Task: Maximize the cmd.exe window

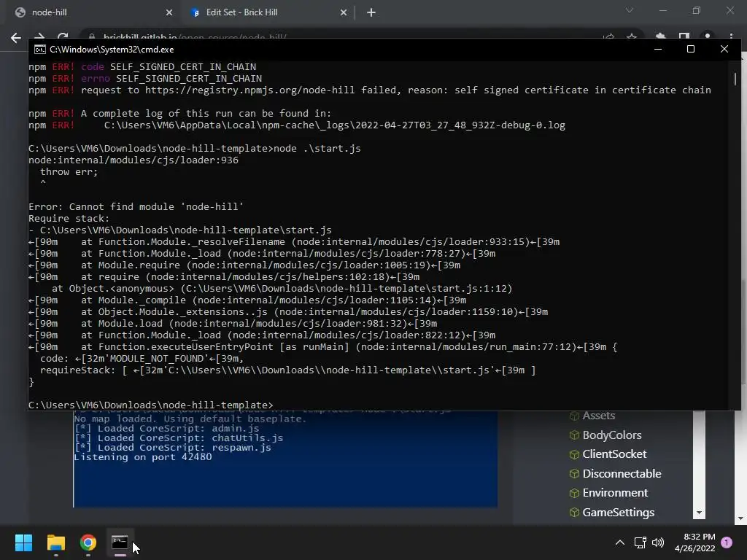Action: [x=691, y=49]
